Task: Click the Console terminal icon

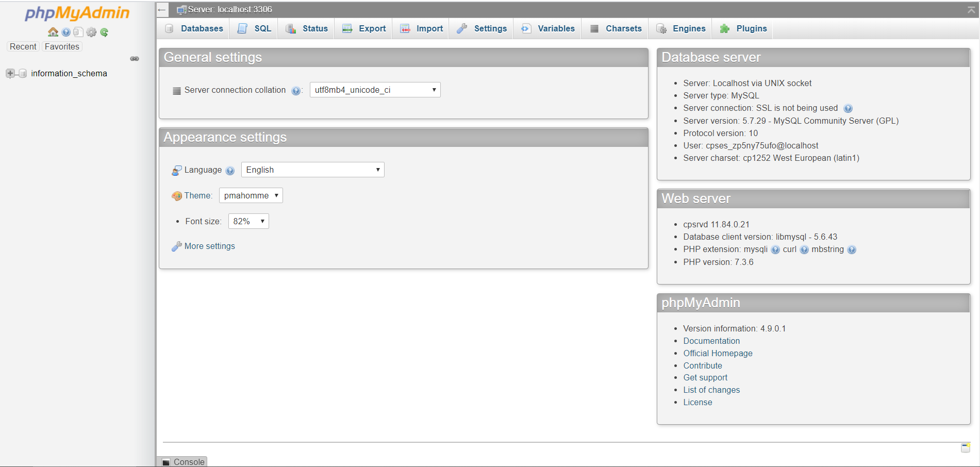Action: [x=166, y=462]
